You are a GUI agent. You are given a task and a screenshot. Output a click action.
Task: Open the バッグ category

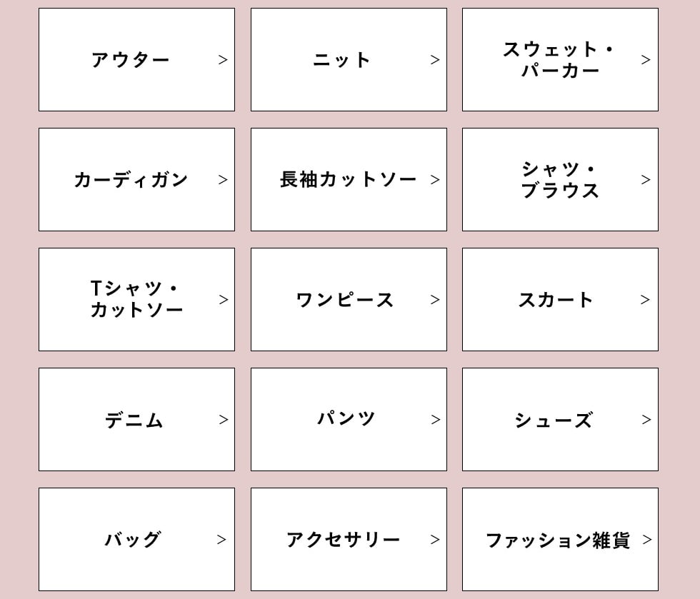click(133, 540)
